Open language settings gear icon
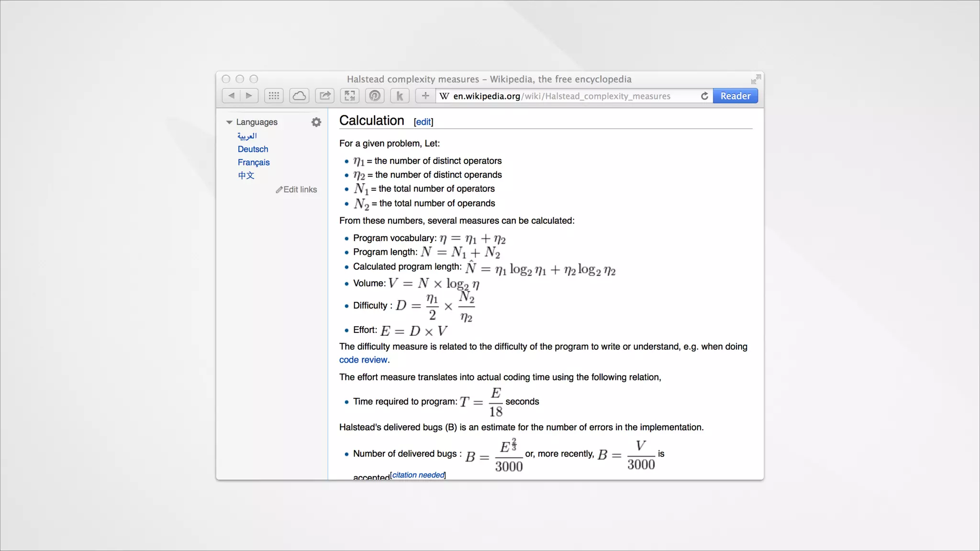The height and width of the screenshot is (551, 980). pos(316,122)
